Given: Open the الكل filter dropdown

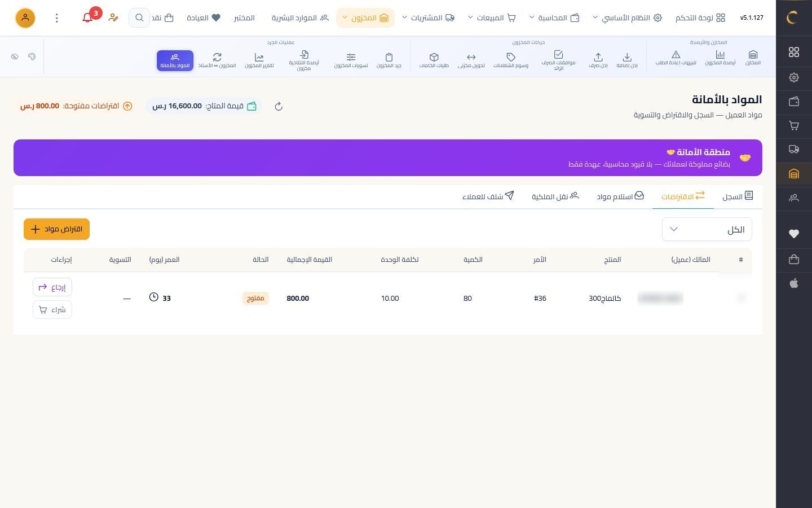Looking at the screenshot, I should (707, 229).
